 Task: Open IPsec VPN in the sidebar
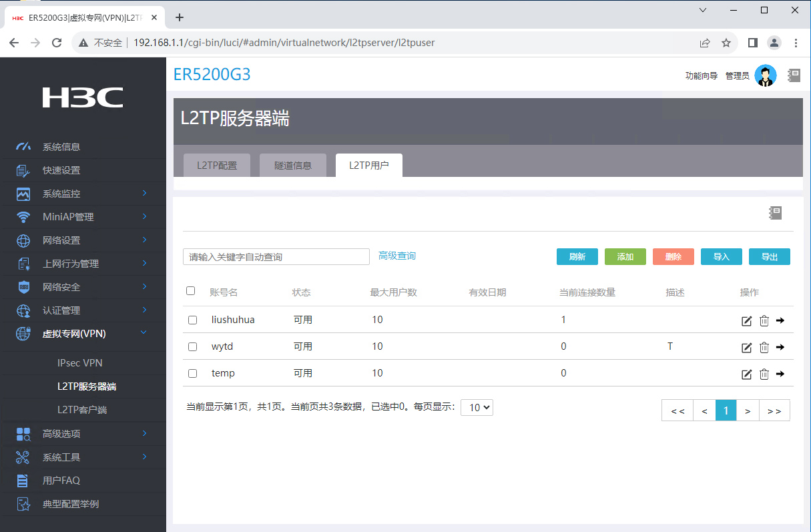point(80,363)
